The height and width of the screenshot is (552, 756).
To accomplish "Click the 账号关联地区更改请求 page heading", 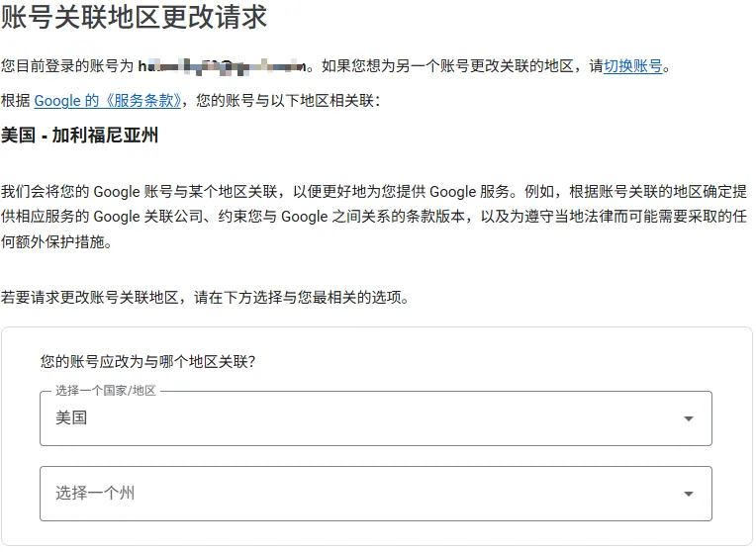I will [x=135, y=17].
